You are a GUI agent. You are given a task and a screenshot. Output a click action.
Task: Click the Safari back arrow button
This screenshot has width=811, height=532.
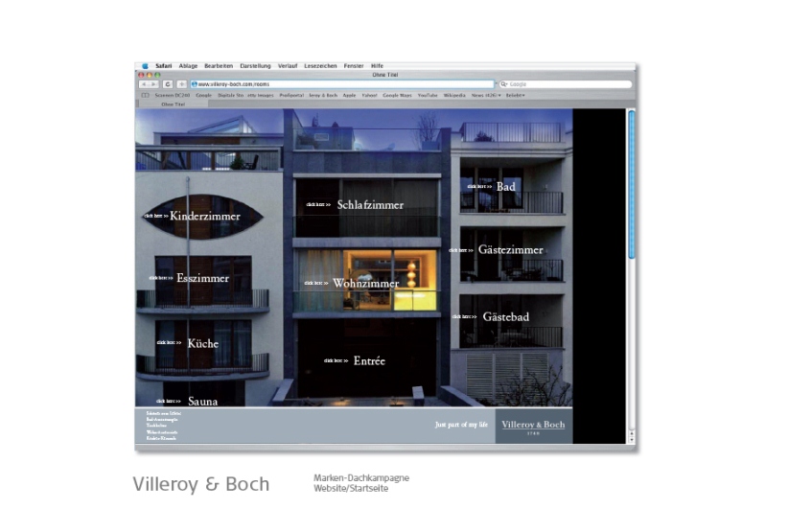(x=144, y=84)
